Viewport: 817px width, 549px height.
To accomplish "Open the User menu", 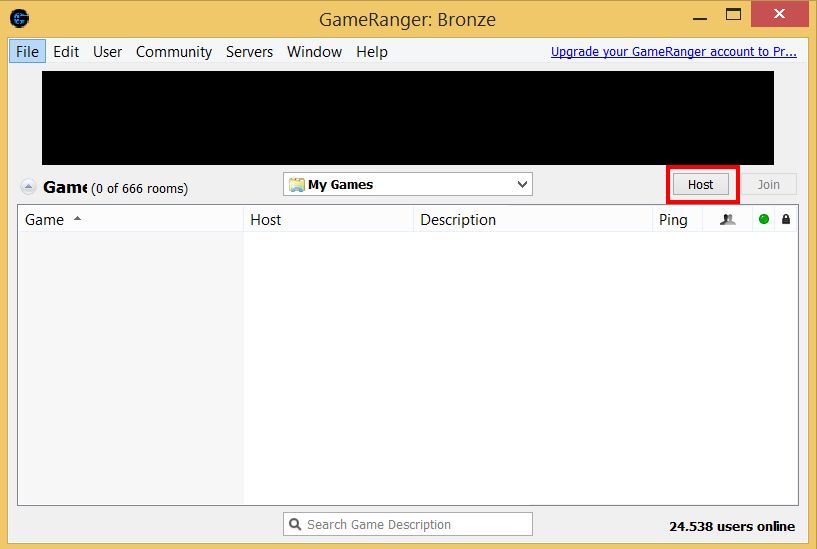I will [x=107, y=52].
